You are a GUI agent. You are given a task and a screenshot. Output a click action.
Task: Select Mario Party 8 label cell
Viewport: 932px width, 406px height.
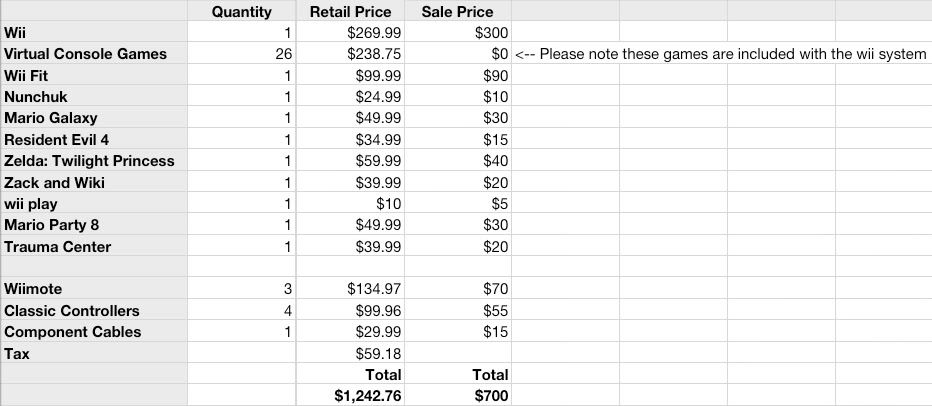[x=94, y=225]
